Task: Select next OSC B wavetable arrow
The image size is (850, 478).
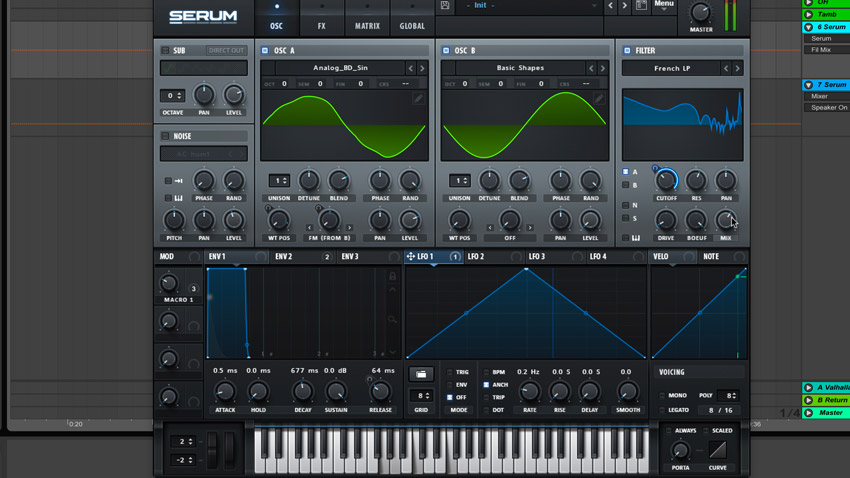Action: 603,68
